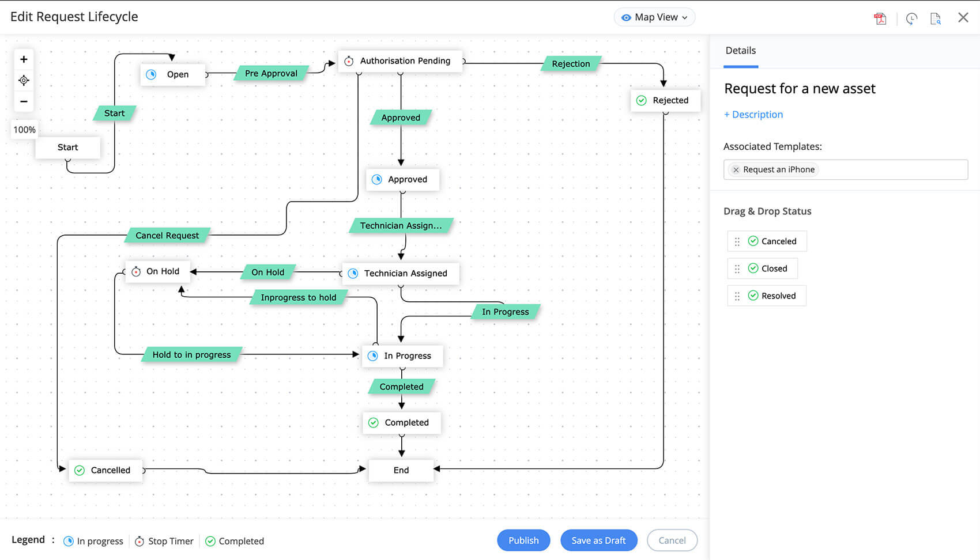
Task: Publish the request lifecycle
Action: point(523,540)
